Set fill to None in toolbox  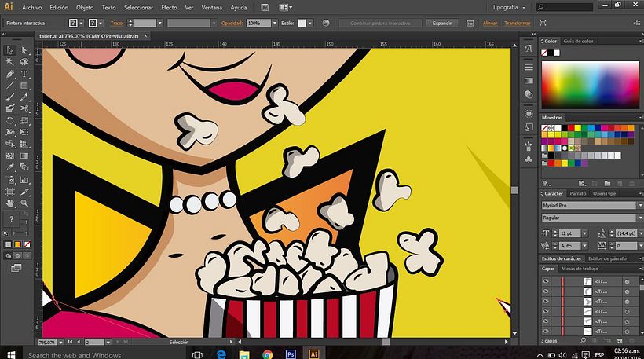[27, 244]
